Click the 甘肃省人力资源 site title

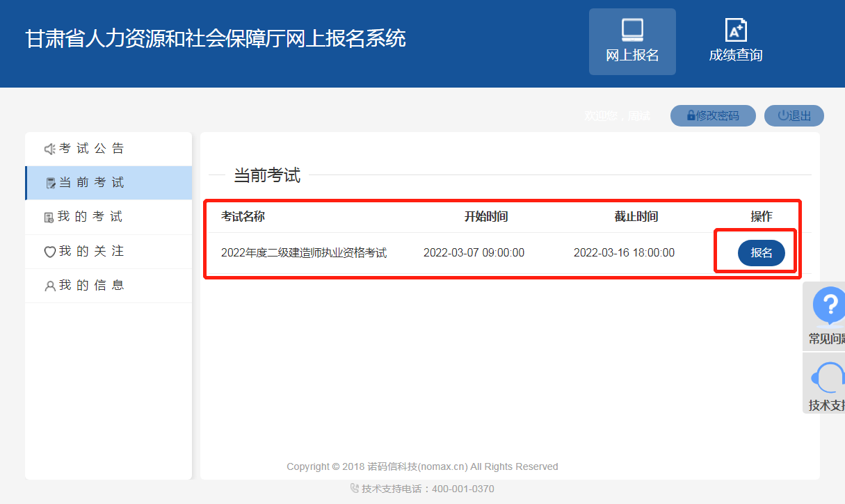216,39
